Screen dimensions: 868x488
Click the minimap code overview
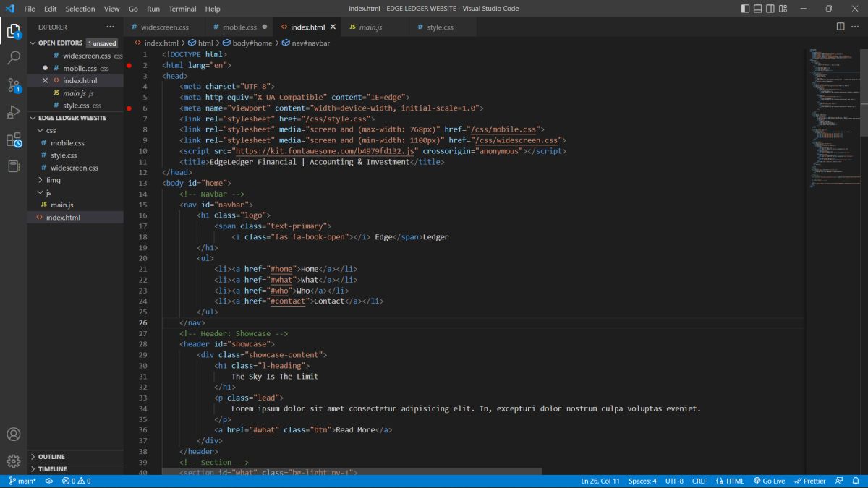(x=830, y=108)
